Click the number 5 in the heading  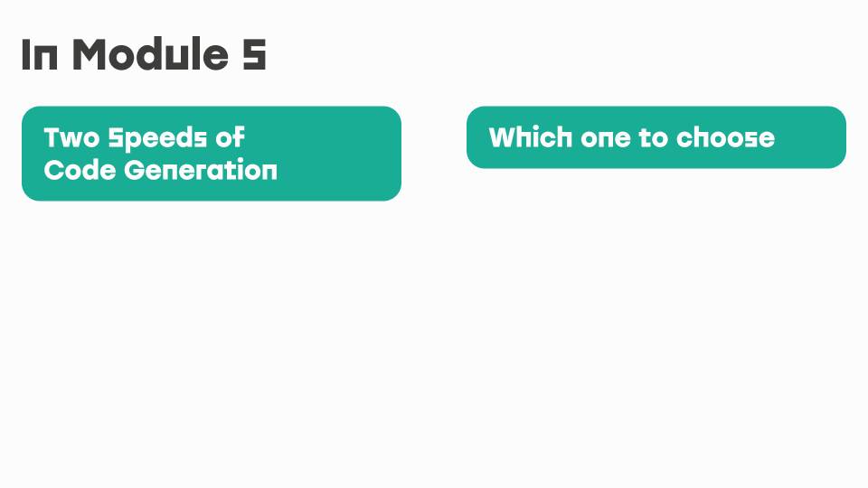(255, 55)
